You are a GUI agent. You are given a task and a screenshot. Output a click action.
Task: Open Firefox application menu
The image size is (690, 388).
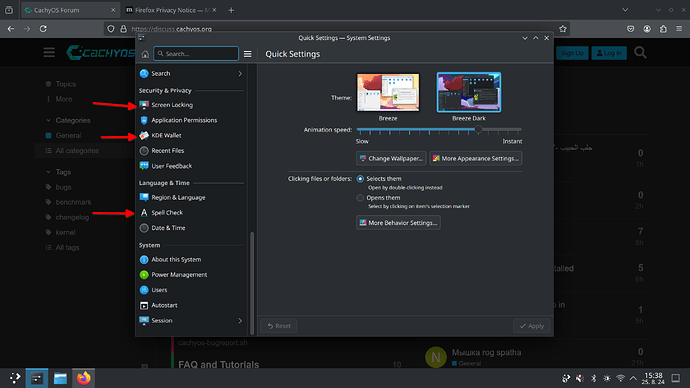coord(679,29)
